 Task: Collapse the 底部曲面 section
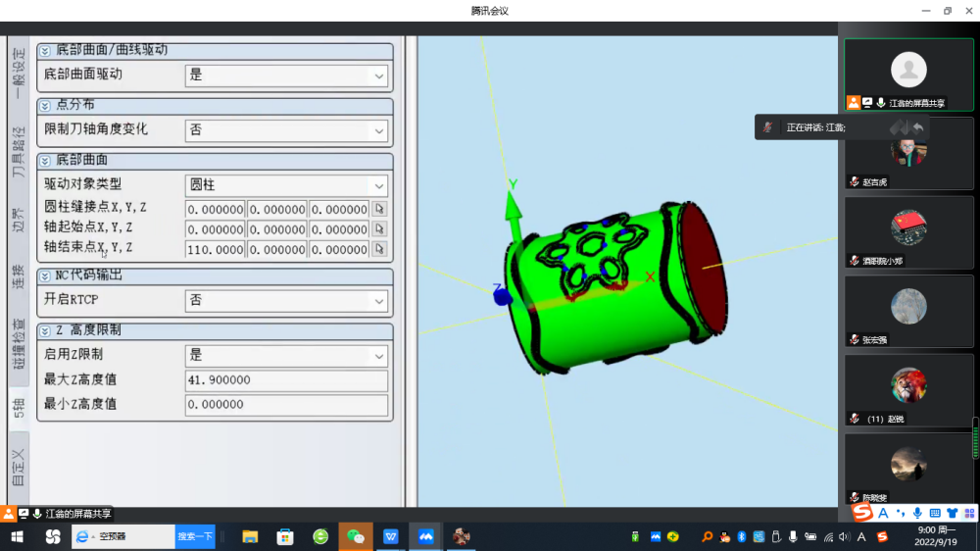click(x=45, y=160)
